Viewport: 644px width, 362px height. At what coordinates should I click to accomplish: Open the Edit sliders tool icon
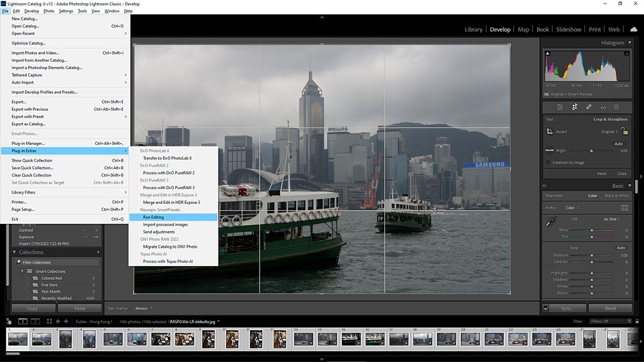(560, 107)
